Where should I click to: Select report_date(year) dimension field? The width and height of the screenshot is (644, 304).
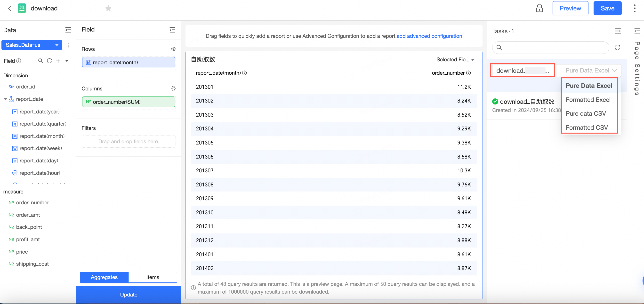[40, 112]
